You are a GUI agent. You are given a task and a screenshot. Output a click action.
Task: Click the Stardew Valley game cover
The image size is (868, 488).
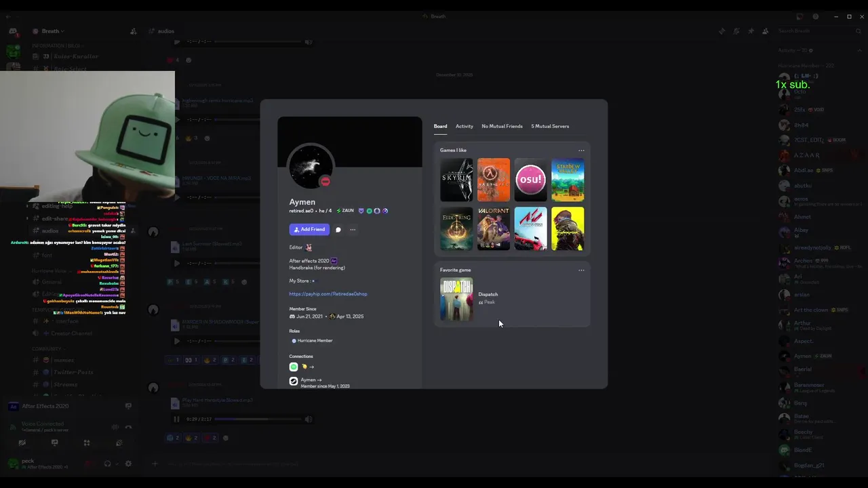click(568, 180)
